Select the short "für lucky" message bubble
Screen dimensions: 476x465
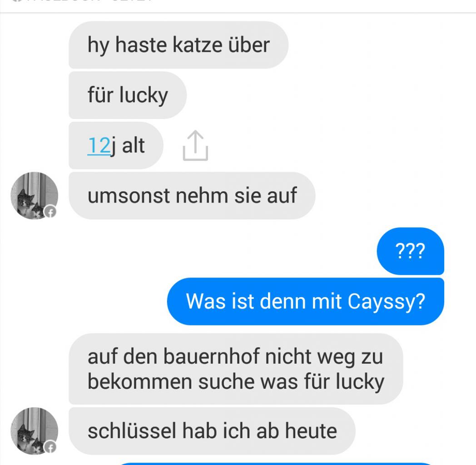point(128,95)
